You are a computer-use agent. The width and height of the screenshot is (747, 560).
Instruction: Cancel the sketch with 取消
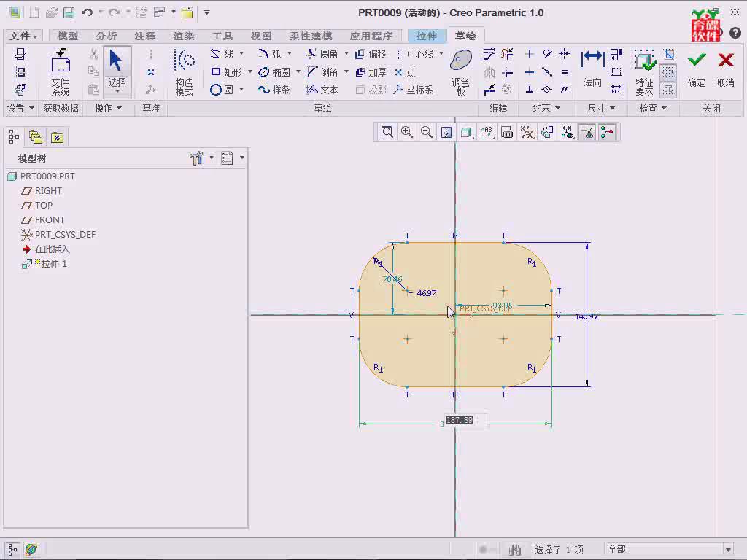coord(726,69)
